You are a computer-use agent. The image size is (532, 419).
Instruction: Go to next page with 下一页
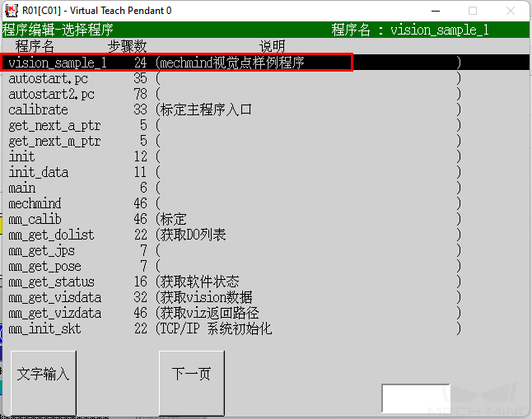tap(192, 383)
